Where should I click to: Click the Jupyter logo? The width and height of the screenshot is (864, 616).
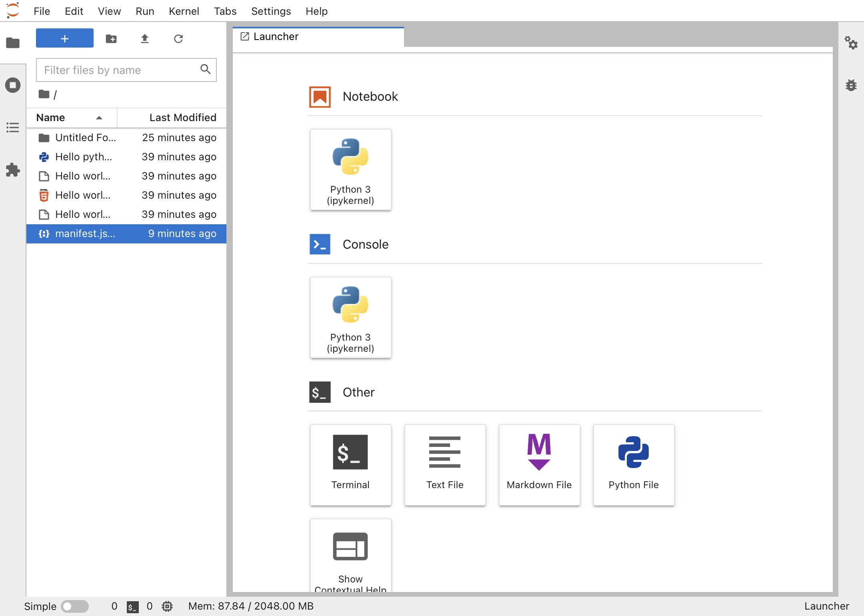(13, 10)
